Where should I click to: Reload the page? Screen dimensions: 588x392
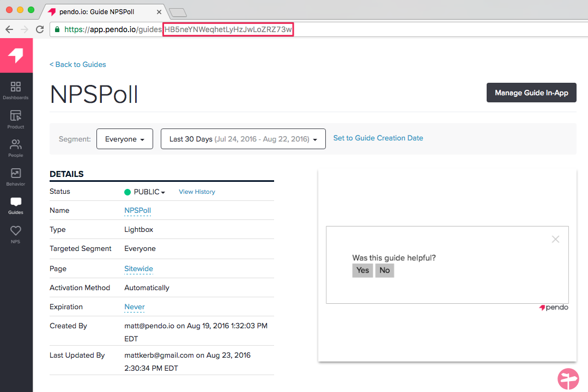tap(40, 29)
